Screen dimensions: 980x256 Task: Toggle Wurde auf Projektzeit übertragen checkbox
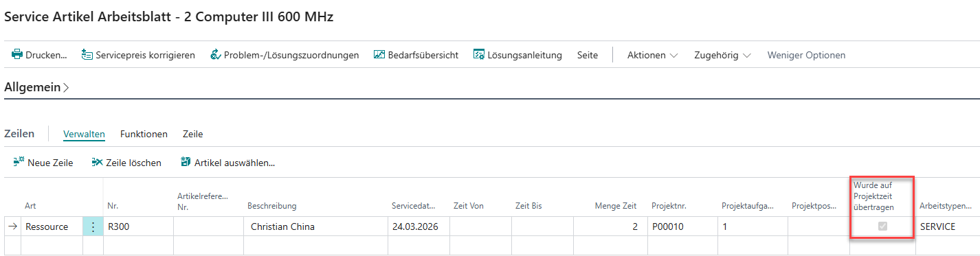click(883, 226)
